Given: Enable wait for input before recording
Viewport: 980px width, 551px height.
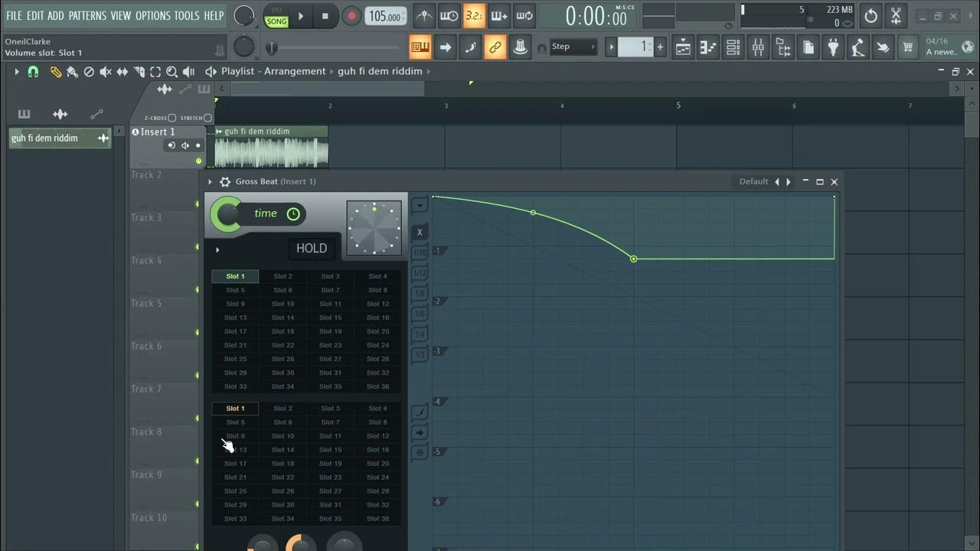Looking at the screenshot, I should tap(449, 15).
